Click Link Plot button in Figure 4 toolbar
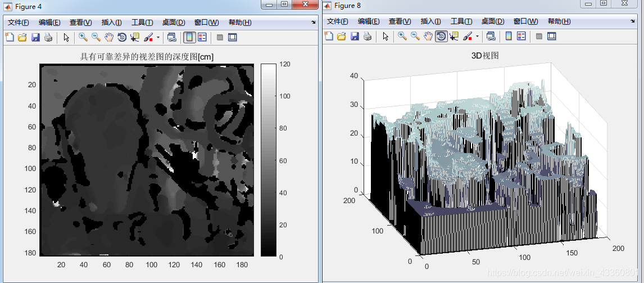 coord(172,38)
